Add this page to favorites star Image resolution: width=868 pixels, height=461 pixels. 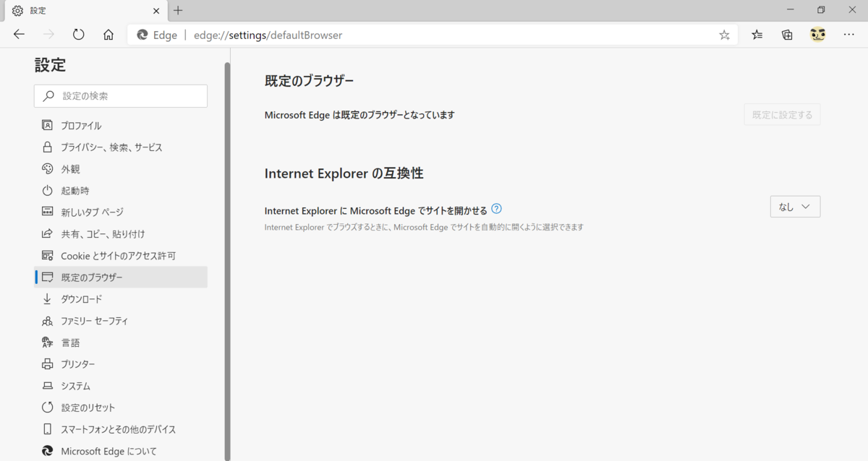[x=724, y=35]
